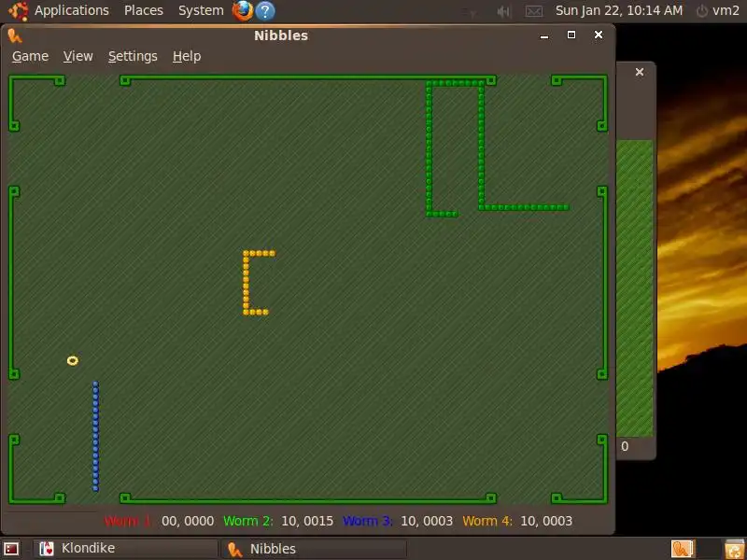The image size is (747, 560).
Task: Click the Nibbles taskbar worm icon
Action: 235,549
